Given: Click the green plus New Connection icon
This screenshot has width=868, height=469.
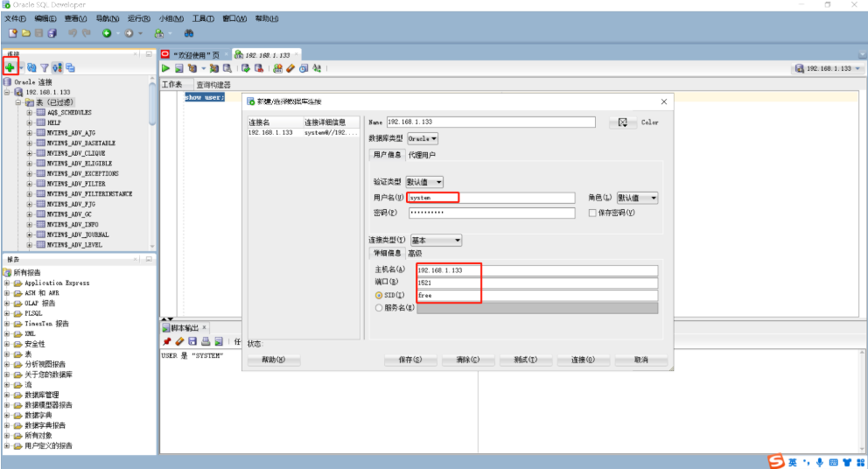Looking at the screenshot, I should pos(10,67).
